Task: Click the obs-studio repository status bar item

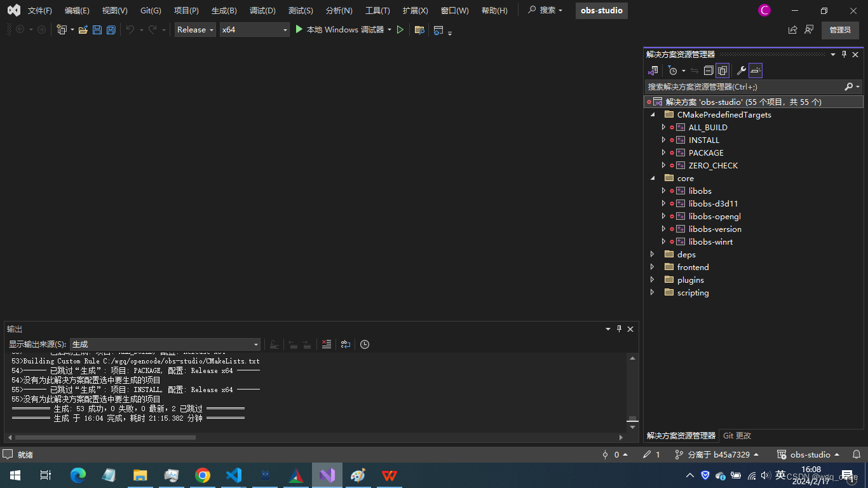Action: (808, 455)
